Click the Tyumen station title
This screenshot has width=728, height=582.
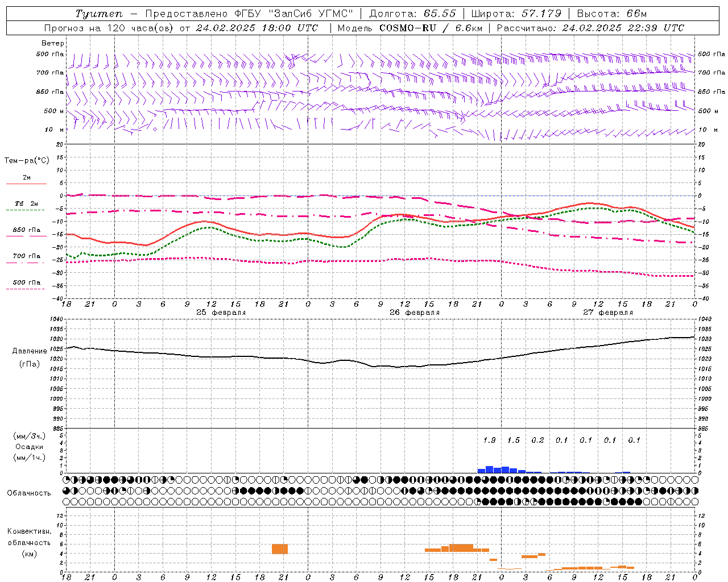pos(99,14)
